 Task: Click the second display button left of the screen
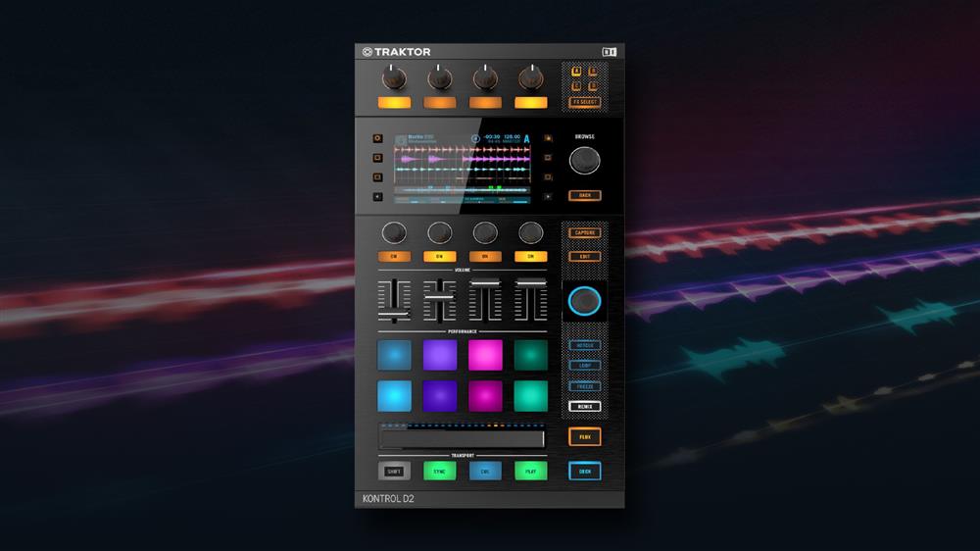pos(377,158)
